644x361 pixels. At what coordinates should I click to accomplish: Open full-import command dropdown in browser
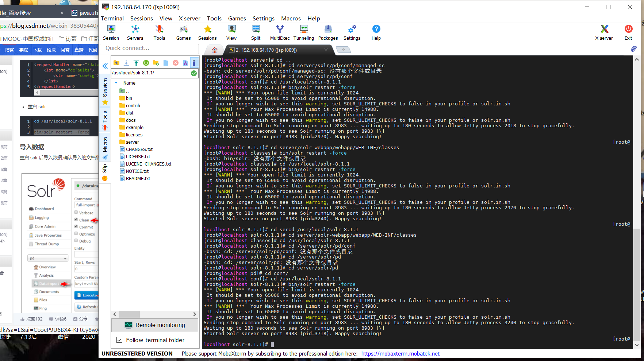coord(86,205)
